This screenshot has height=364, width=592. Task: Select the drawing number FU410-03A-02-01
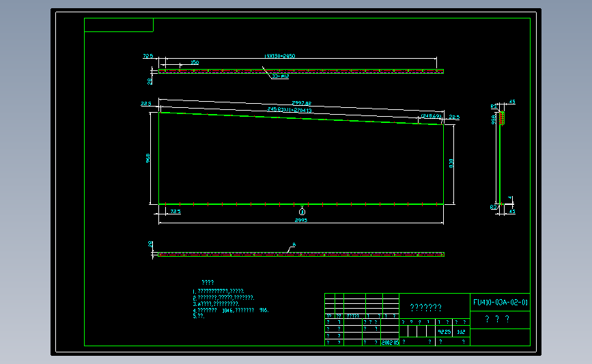(501, 302)
